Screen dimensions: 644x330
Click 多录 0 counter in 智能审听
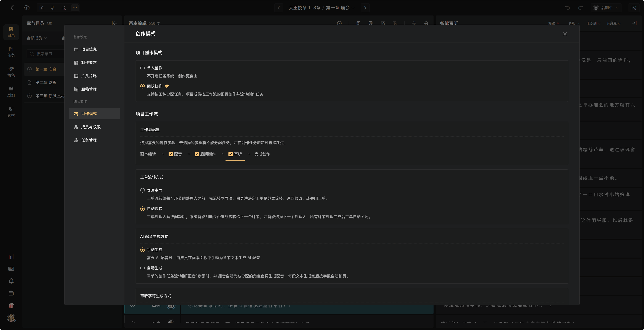tap(574, 23)
